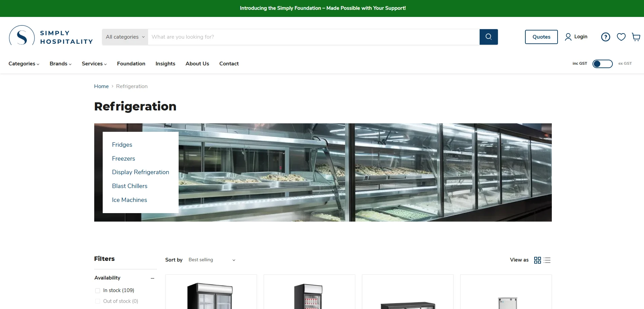Switch to grid view layout
This screenshot has height=309, width=644.
[537, 260]
